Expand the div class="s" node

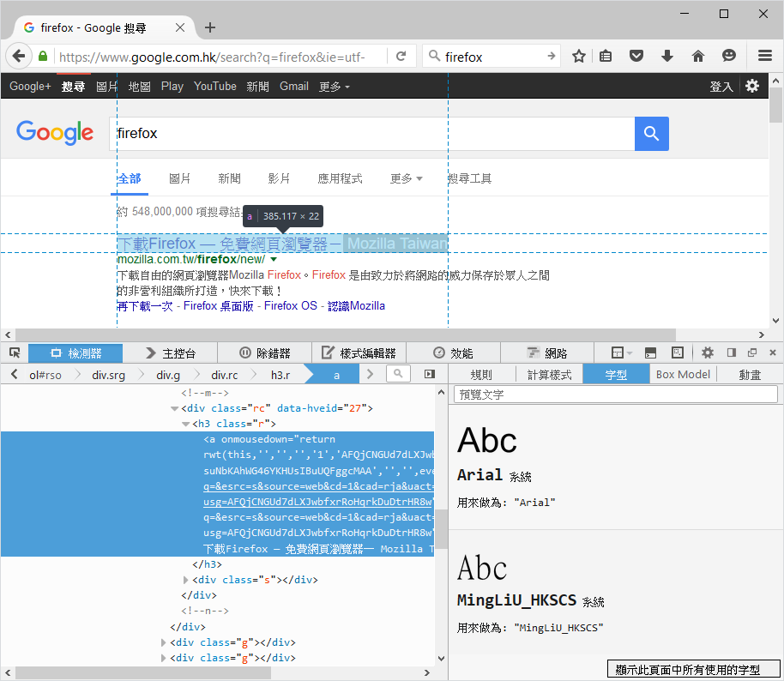pos(186,580)
